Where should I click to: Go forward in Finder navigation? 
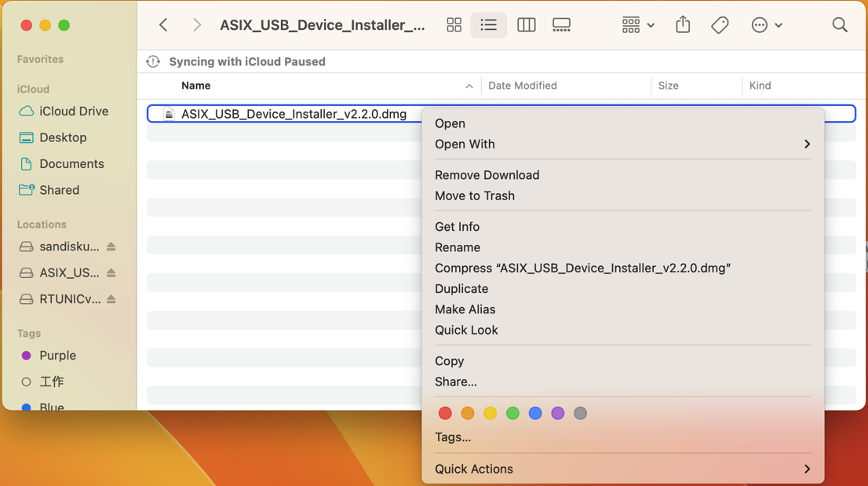[x=196, y=25]
